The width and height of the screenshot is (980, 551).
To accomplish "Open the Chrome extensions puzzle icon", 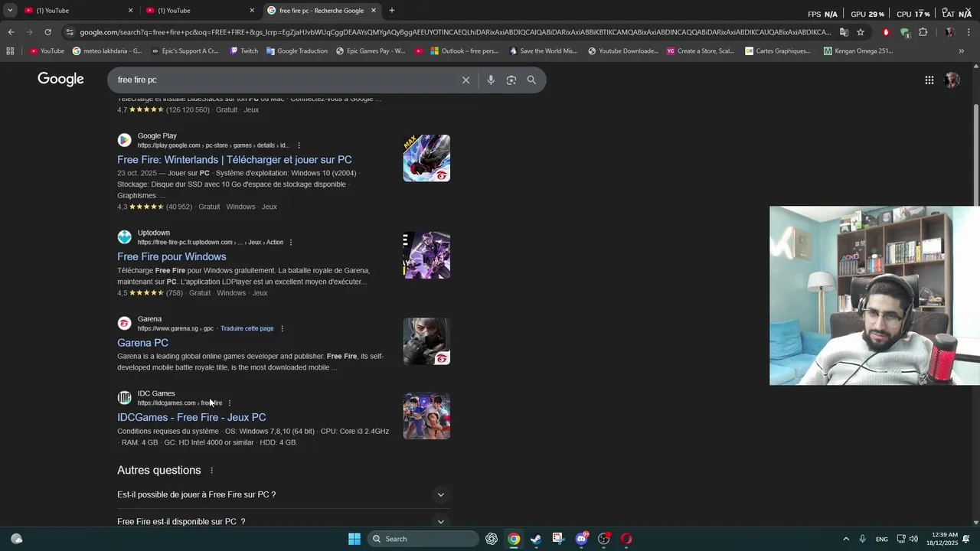I will pyautogui.click(x=923, y=32).
